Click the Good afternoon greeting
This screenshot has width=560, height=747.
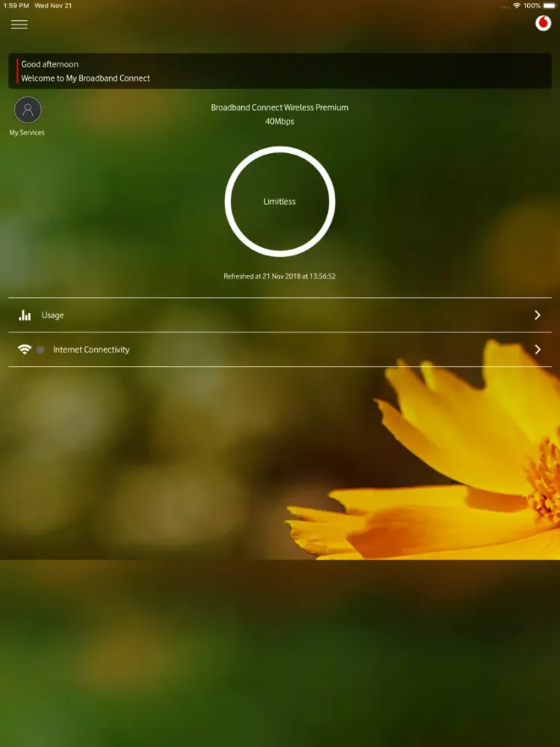pos(50,64)
